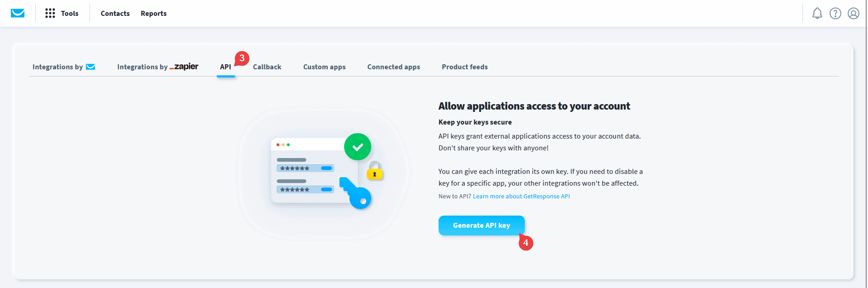868x288 pixels.
Task: Open Reports in the top navigation
Action: [x=154, y=14]
